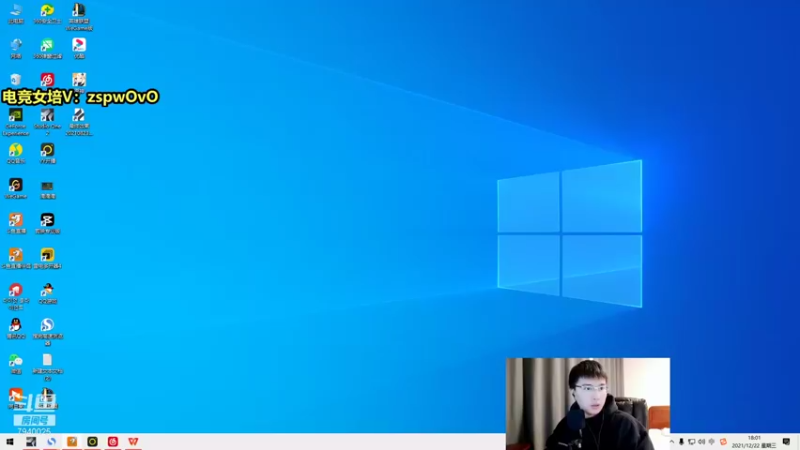Select the anime character game shortcut
The image size is (800, 450).
click(x=79, y=80)
